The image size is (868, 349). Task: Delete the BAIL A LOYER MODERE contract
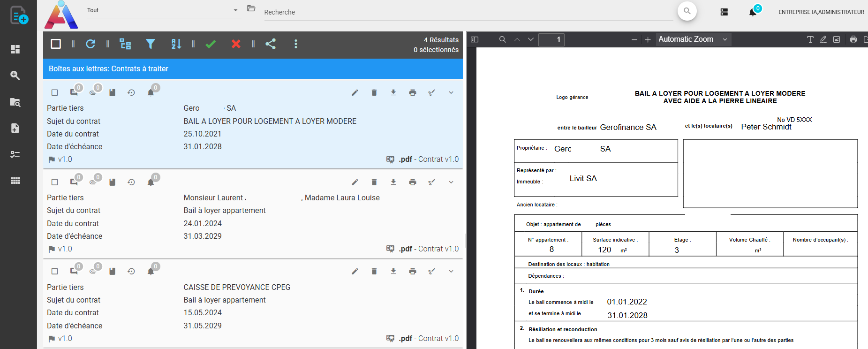point(374,93)
